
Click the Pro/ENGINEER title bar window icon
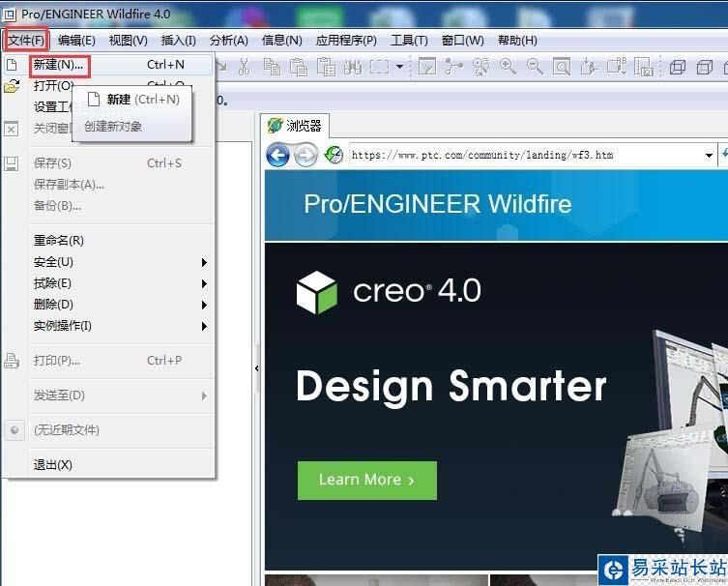pos(10,15)
